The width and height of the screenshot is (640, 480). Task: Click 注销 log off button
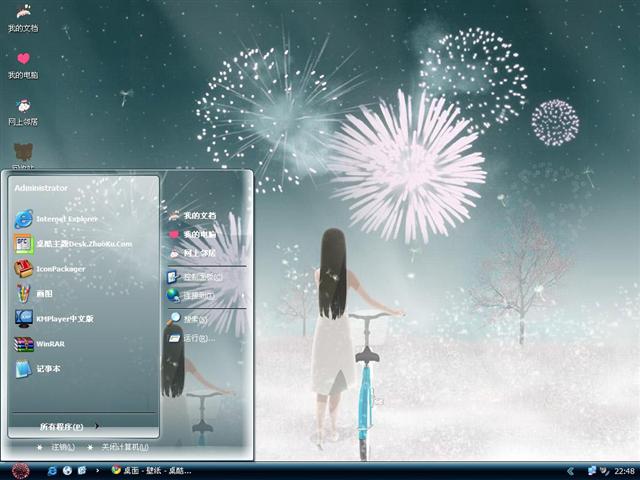pos(56,447)
